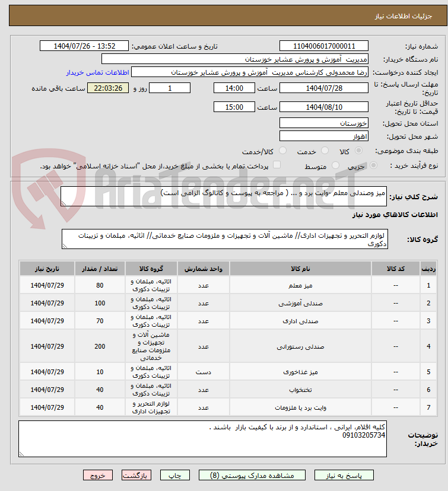Click the توضیحات خریدار text area
This screenshot has width=448, height=491.
[x=202, y=439]
